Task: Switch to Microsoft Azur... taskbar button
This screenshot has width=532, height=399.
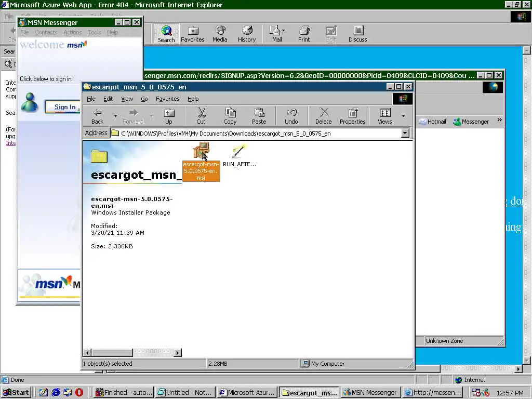Action: pos(247,392)
